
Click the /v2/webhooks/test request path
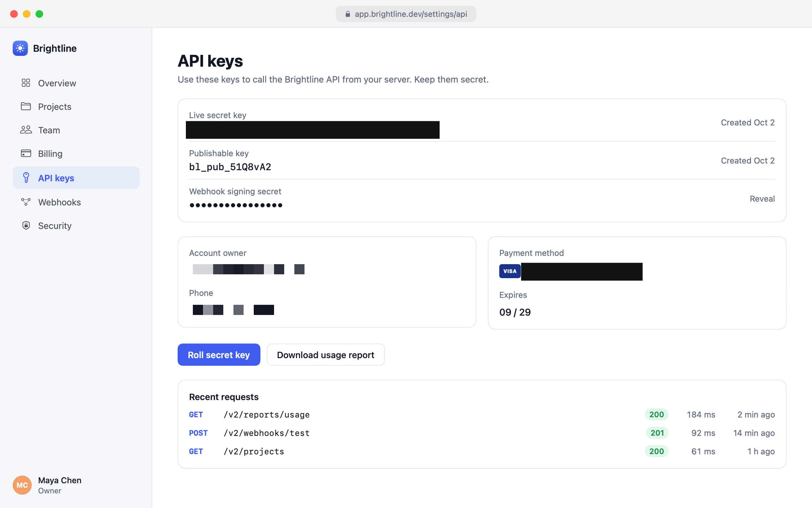tap(266, 433)
